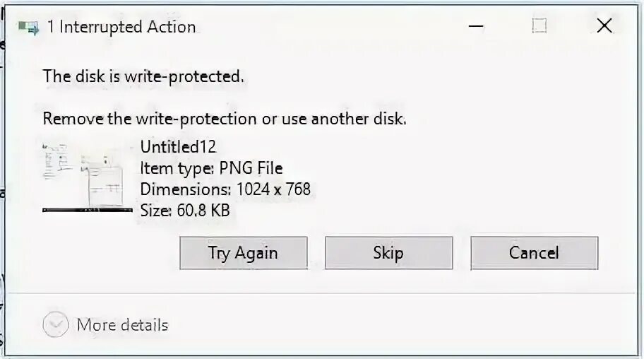
Task: Click the "1 Interrupted Action" title text
Action: 121,28
